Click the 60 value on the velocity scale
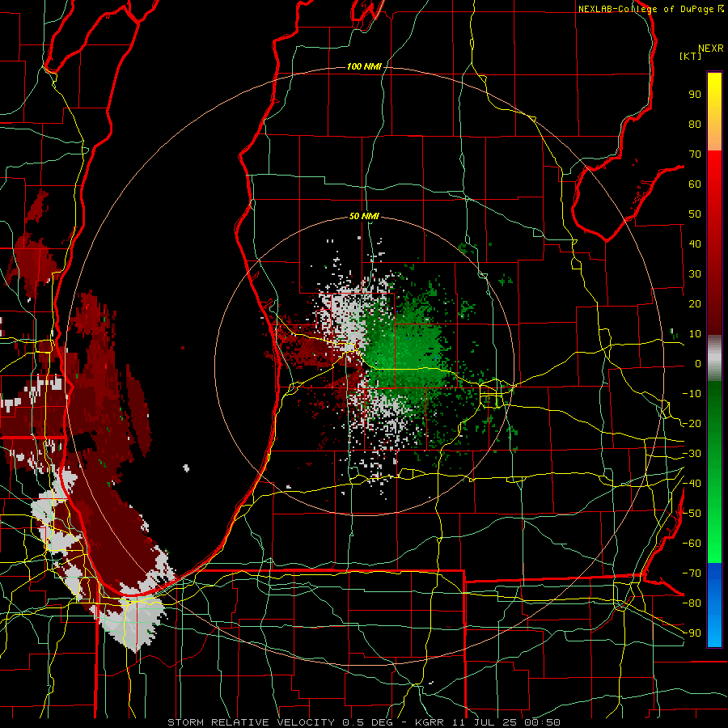Viewport: 728px width, 728px height. [695, 184]
